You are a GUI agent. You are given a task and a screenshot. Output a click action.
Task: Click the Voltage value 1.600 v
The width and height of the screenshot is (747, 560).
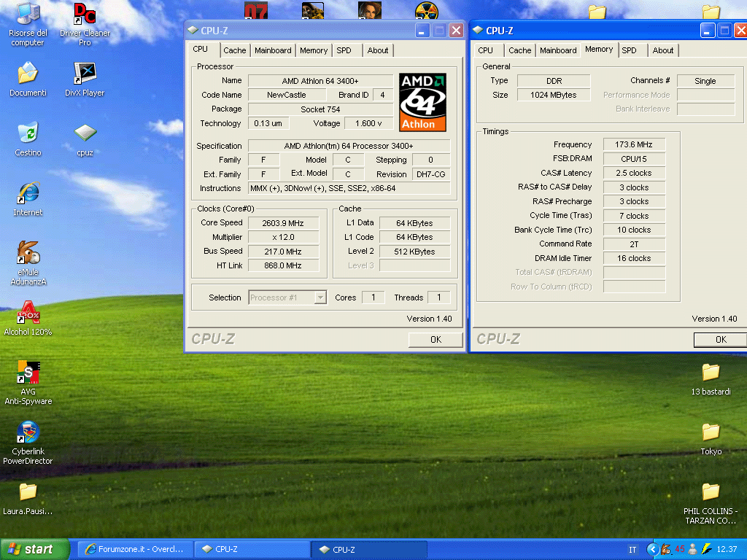pos(368,123)
